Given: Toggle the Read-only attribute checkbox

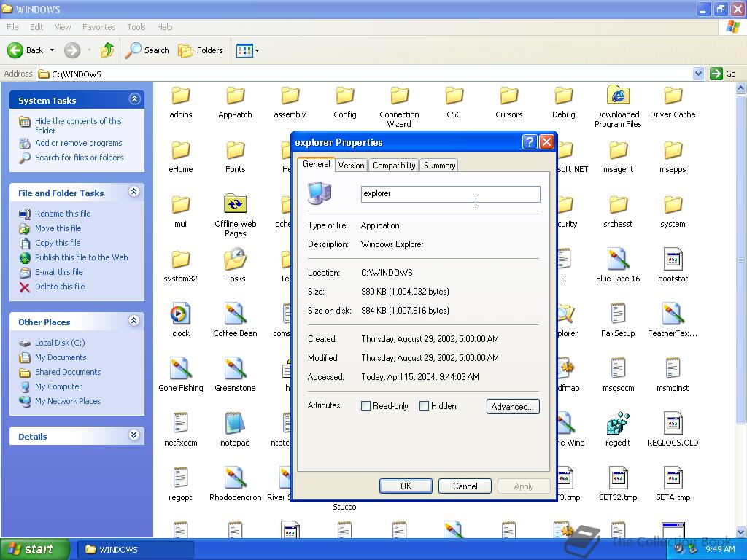Looking at the screenshot, I should click(366, 405).
